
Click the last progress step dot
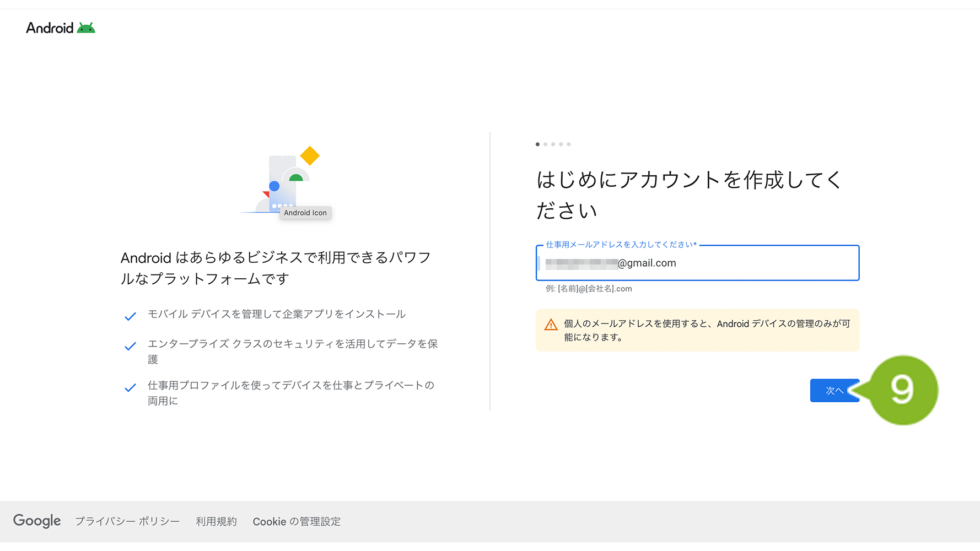569,144
